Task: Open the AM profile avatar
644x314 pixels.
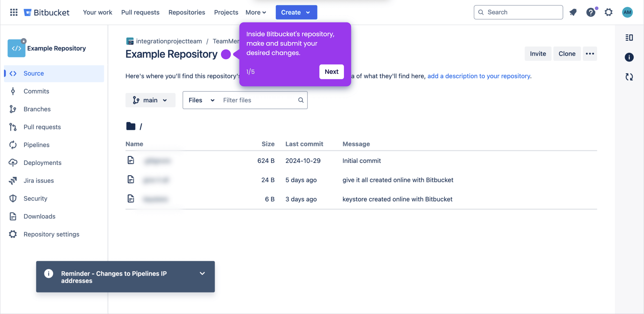Action: click(627, 12)
